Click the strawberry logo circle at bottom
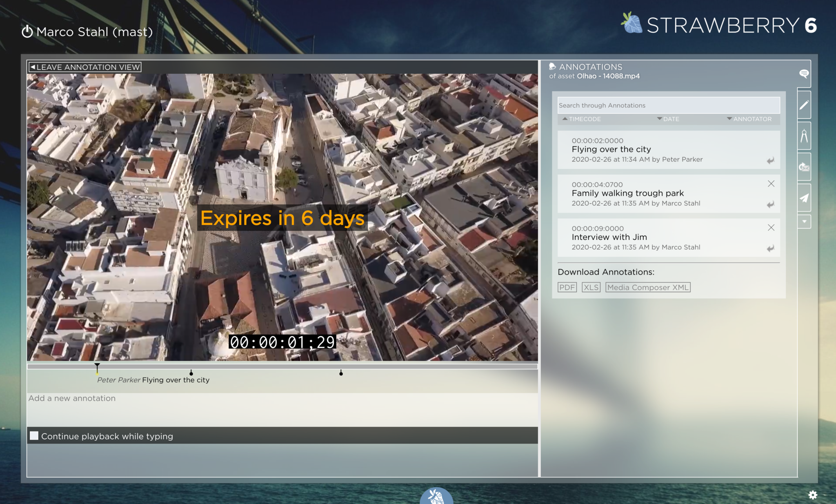 pyautogui.click(x=436, y=496)
